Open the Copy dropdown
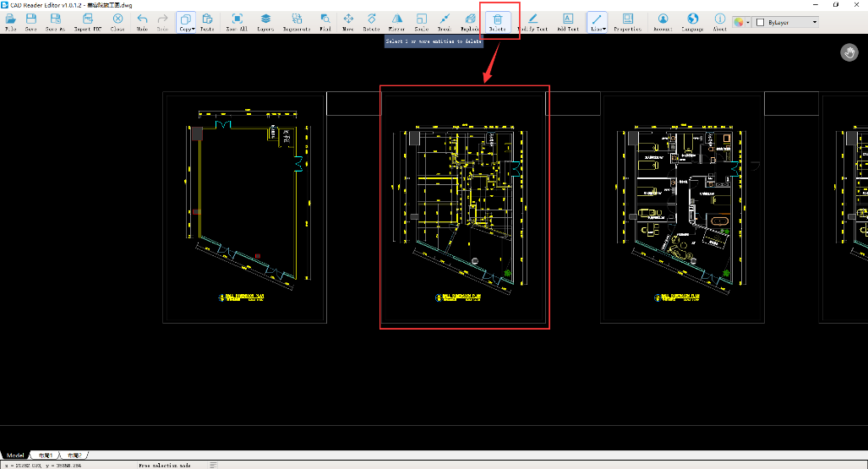Viewport: 868px width, 469px height. 186,20
